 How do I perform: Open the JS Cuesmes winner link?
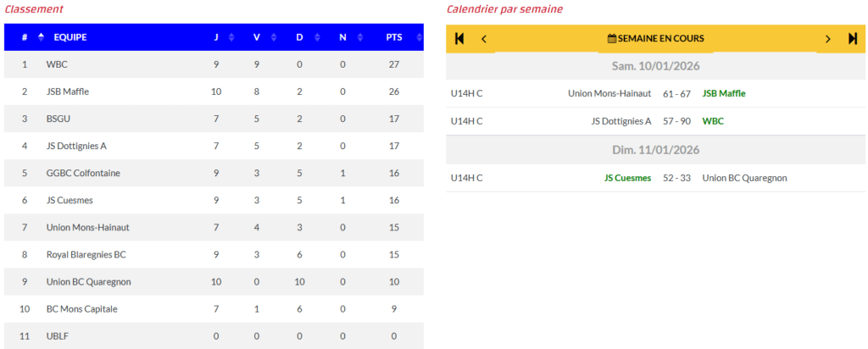[x=627, y=178]
